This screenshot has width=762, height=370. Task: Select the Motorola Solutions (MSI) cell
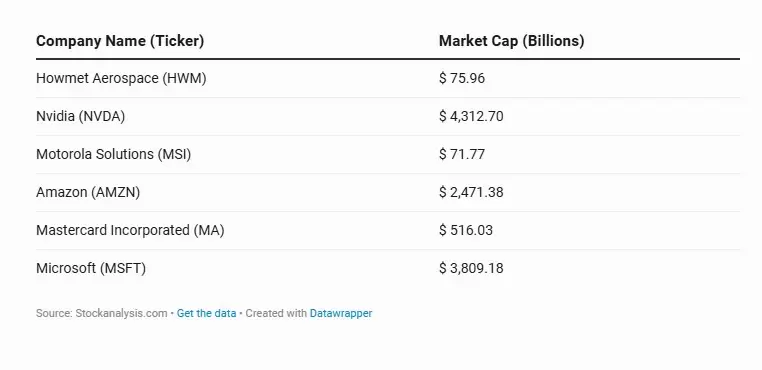click(114, 154)
